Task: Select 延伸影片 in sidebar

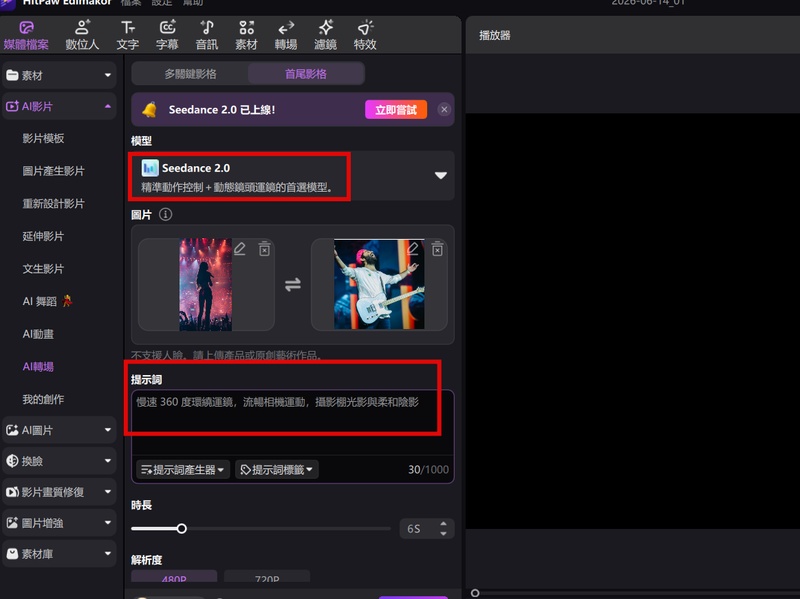Action: [x=43, y=236]
